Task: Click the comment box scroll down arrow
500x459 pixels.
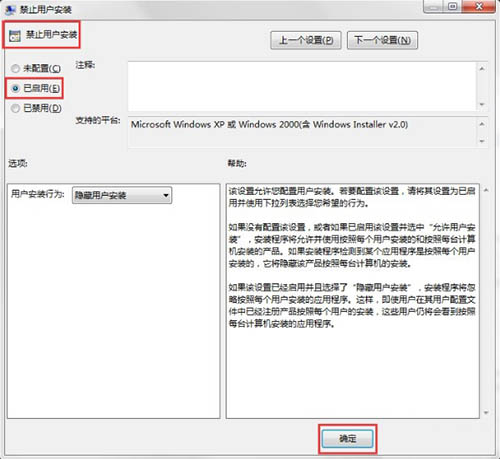Action: [x=482, y=104]
